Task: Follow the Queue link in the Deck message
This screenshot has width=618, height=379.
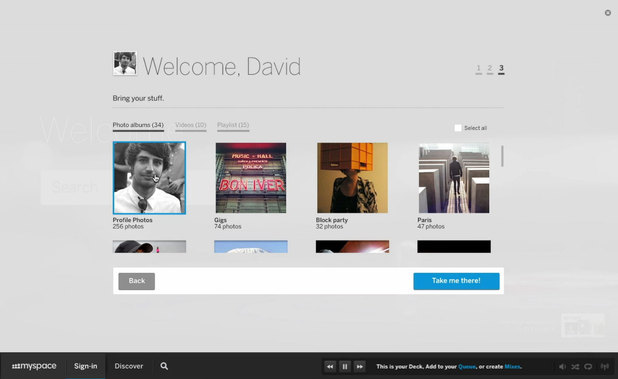Action: (467, 367)
